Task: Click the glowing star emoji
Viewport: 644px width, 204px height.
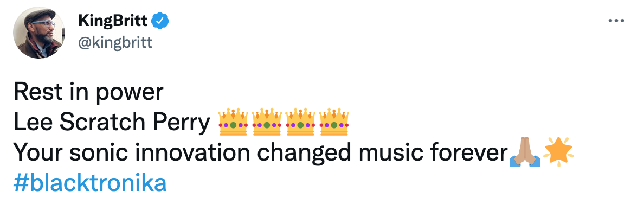Action: pyautogui.click(x=558, y=152)
